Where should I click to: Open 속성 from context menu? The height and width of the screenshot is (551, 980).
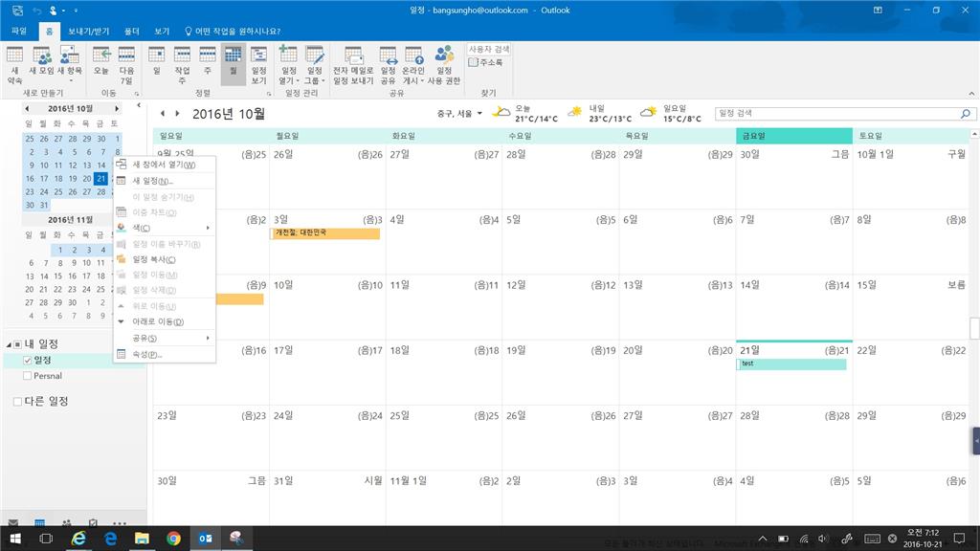[165, 354]
